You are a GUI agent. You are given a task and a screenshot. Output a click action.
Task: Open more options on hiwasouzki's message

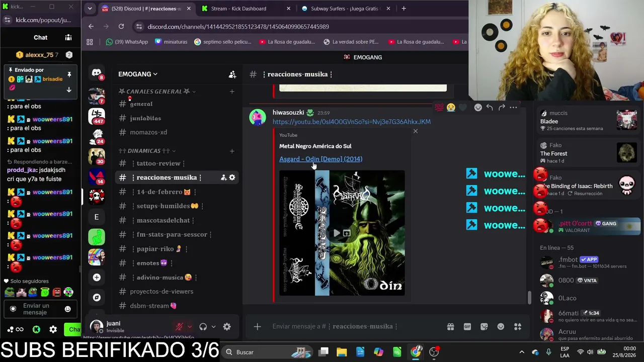[513, 107]
